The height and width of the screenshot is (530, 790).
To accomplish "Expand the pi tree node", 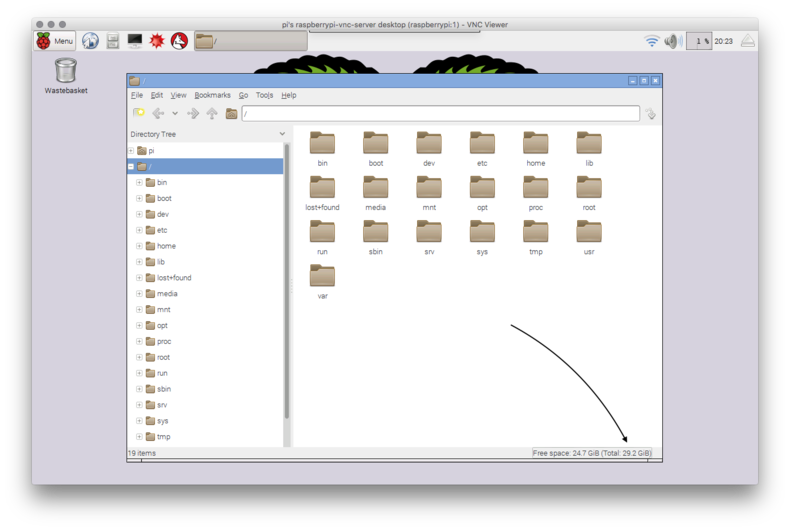I will pos(131,151).
